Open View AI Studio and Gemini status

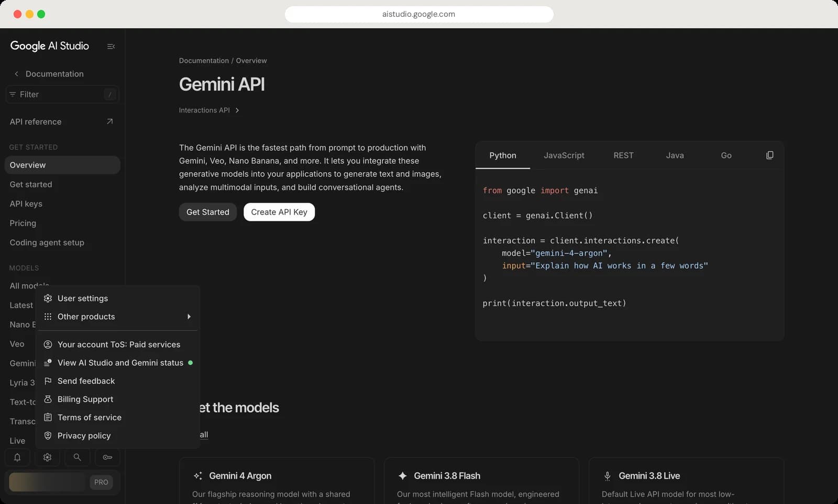point(118,363)
